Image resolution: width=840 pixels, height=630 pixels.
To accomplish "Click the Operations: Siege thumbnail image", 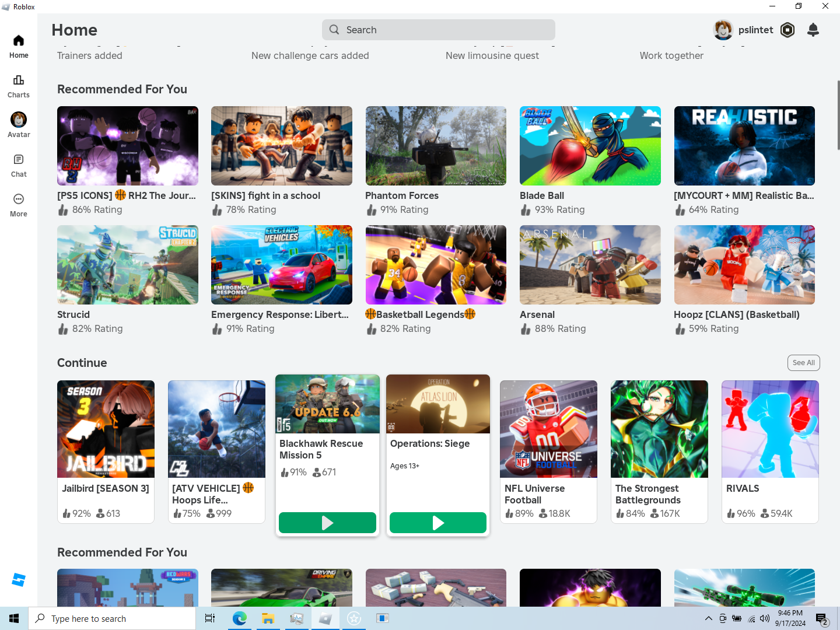I will [x=438, y=404].
